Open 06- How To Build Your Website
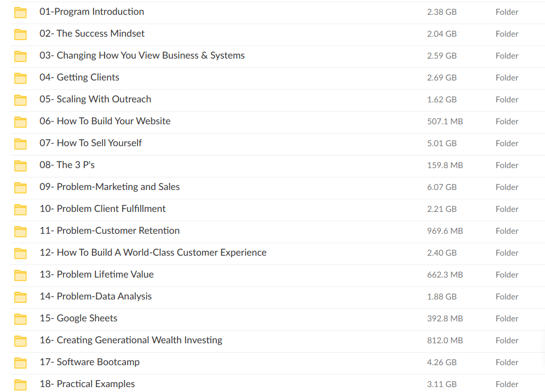Image resolution: width=545 pixels, height=392 pixels. (x=105, y=121)
